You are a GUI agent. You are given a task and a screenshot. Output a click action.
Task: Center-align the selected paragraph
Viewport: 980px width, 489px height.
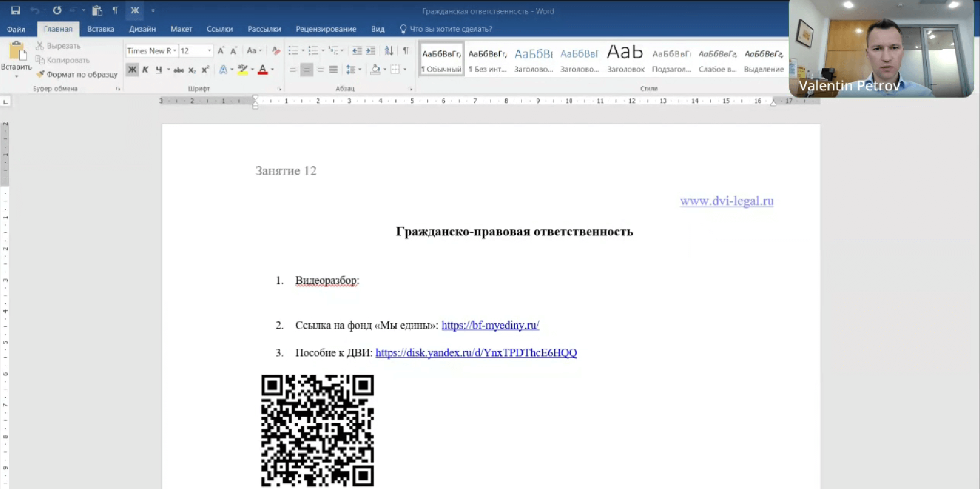(307, 69)
